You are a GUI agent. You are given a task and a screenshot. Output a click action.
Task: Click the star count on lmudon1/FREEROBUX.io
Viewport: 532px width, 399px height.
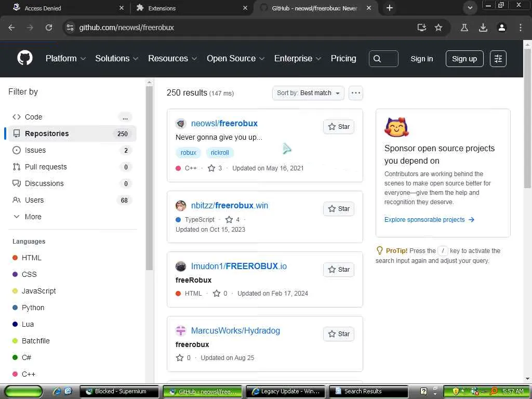(x=220, y=293)
